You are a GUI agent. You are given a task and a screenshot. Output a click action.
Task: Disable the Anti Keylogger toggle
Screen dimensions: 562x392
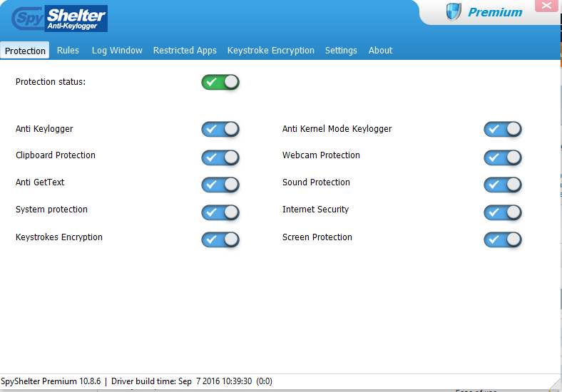point(220,129)
